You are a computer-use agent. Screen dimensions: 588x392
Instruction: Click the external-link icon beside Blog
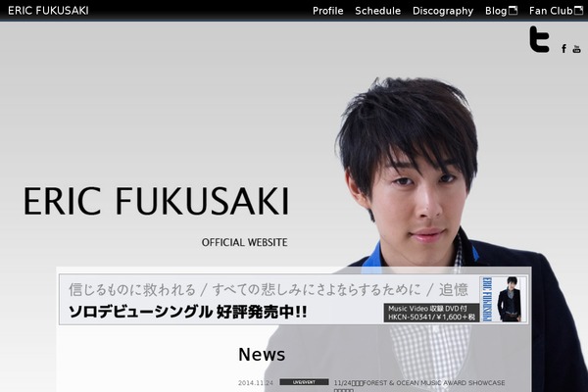pyautogui.click(x=513, y=11)
